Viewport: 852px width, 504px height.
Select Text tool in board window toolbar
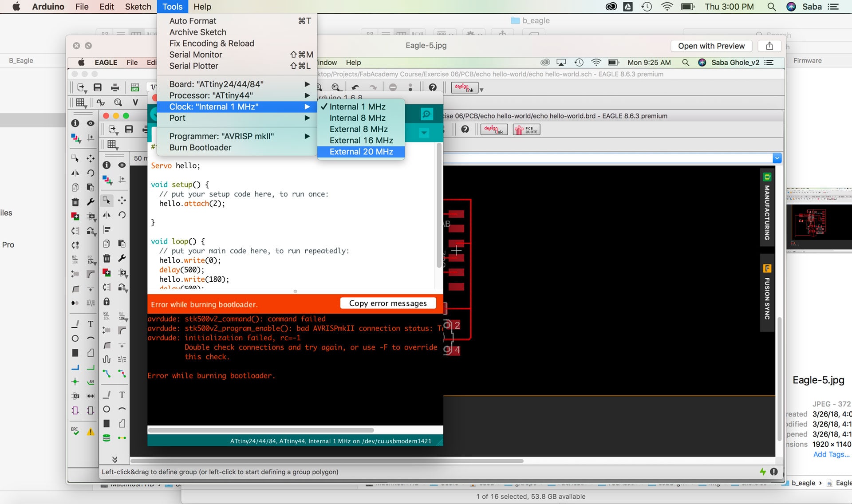122,395
